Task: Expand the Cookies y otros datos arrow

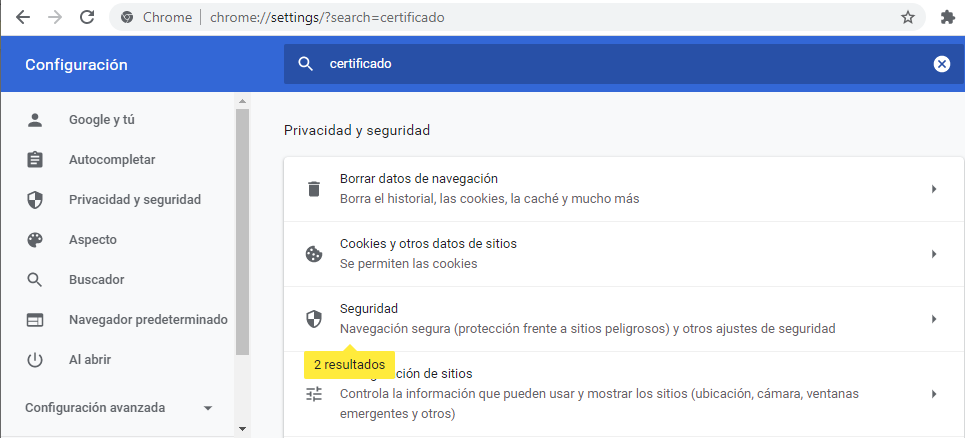Action: [933, 254]
